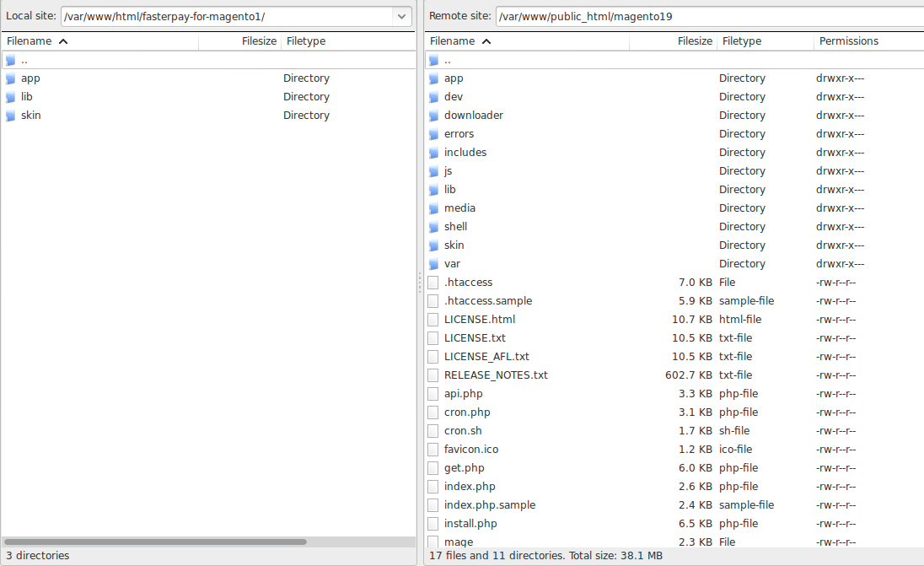Image resolution: width=924 pixels, height=566 pixels.
Task: Select the mage file name
Action: pyautogui.click(x=459, y=542)
